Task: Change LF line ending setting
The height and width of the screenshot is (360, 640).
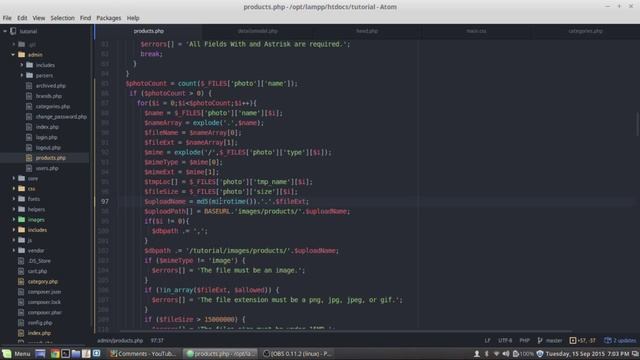Action: (487, 340)
